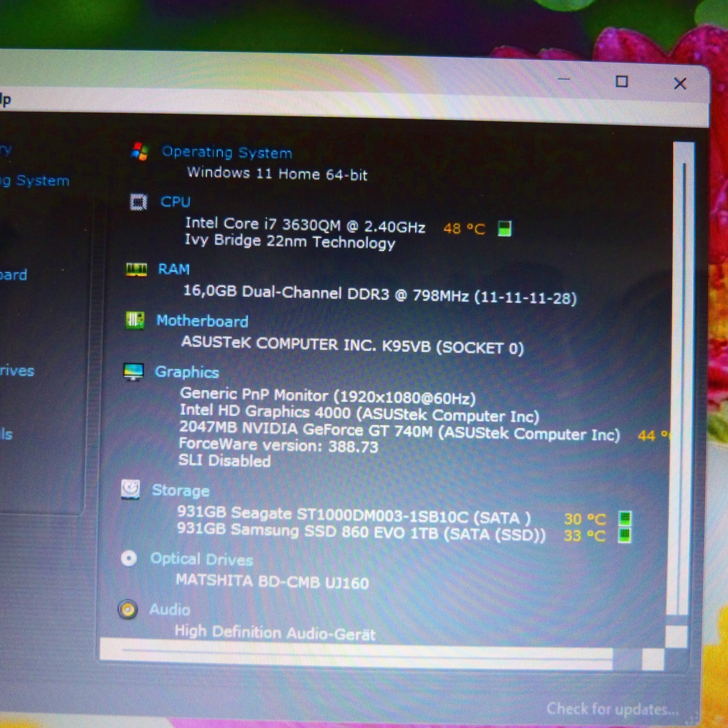Click 'High Definition Audio-Gerät' text
Viewport: 728px width, 728px height.
point(275,632)
